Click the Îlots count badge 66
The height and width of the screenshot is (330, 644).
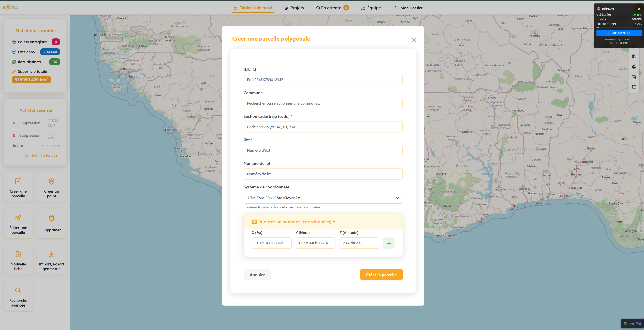point(54,62)
